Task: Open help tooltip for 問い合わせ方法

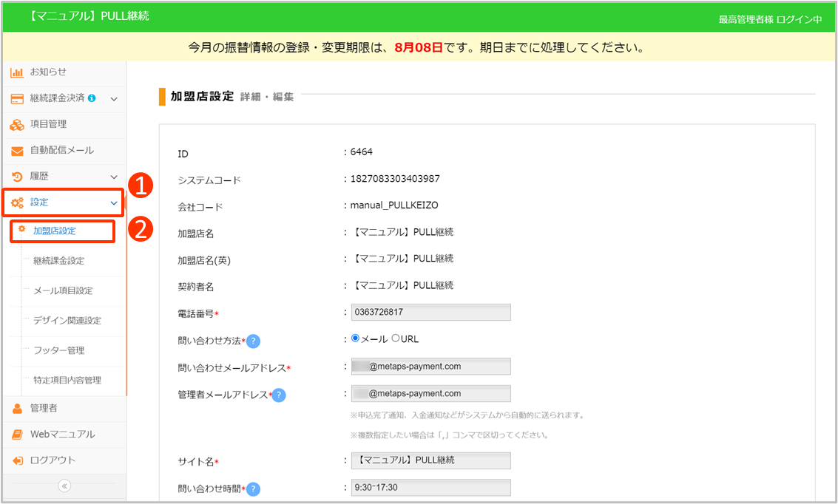Action: click(x=253, y=341)
